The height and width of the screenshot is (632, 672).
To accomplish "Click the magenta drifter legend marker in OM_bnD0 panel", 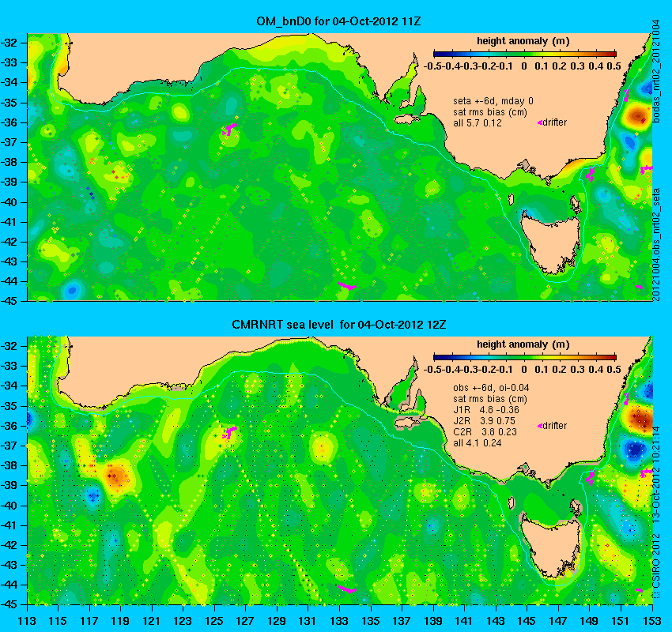I will point(540,123).
